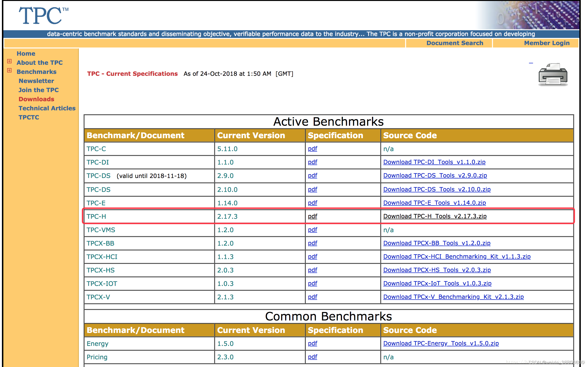Open the TPC-H specification pdf
The width and height of the screenshot is (588, 367).
(x=312, y=216)
